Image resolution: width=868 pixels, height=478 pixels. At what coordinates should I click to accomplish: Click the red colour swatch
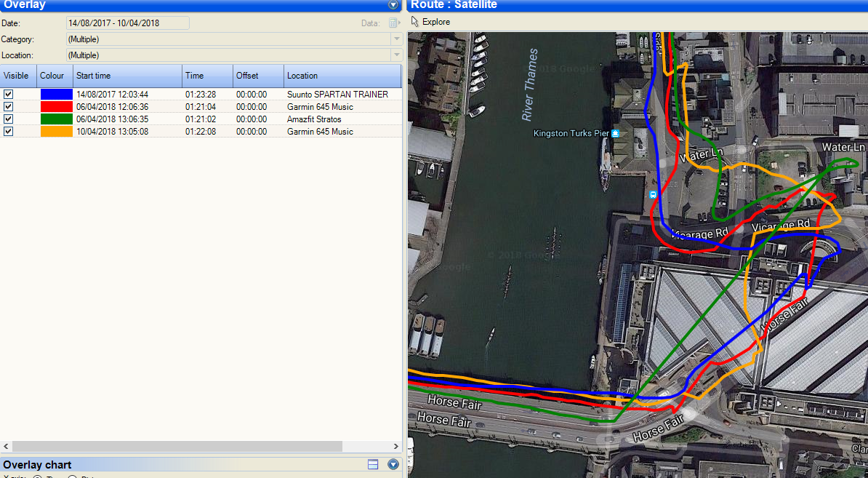[x=57, y=106]
